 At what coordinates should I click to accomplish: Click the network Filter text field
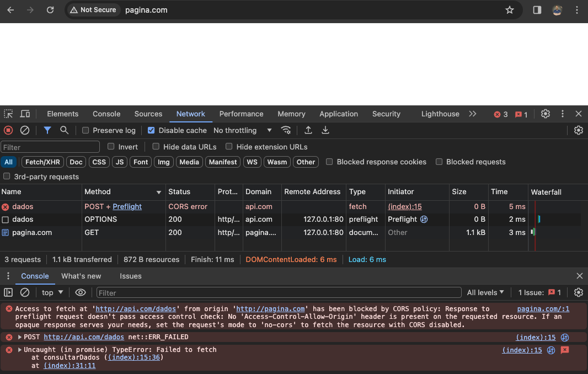pyautogui.click(x=50, y=147)
